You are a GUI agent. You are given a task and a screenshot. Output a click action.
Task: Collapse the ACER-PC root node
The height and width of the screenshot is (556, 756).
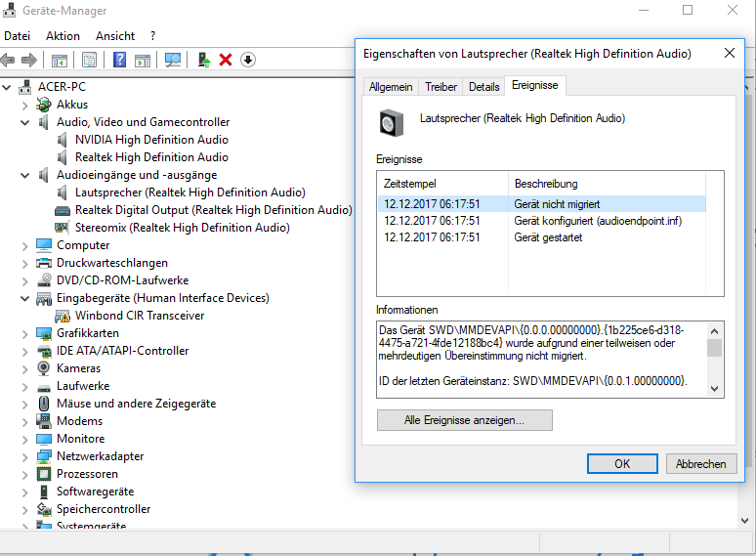pyautogui.click(x=7, y=87)
